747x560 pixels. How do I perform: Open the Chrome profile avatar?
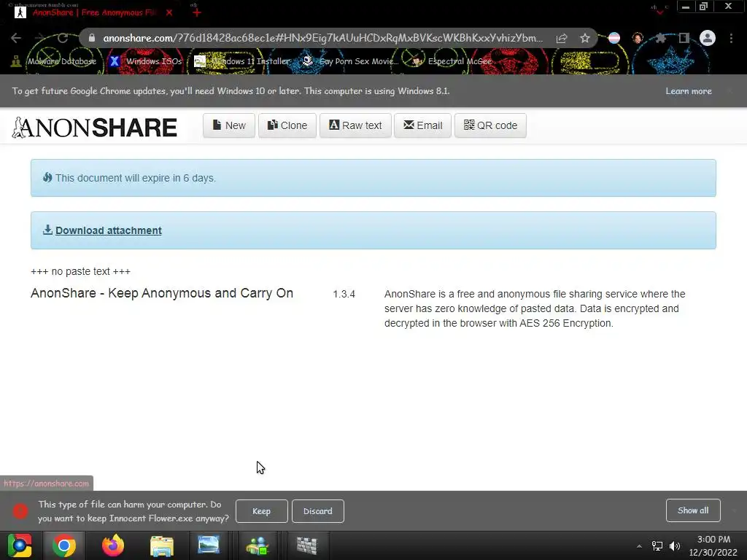(708, 38)
